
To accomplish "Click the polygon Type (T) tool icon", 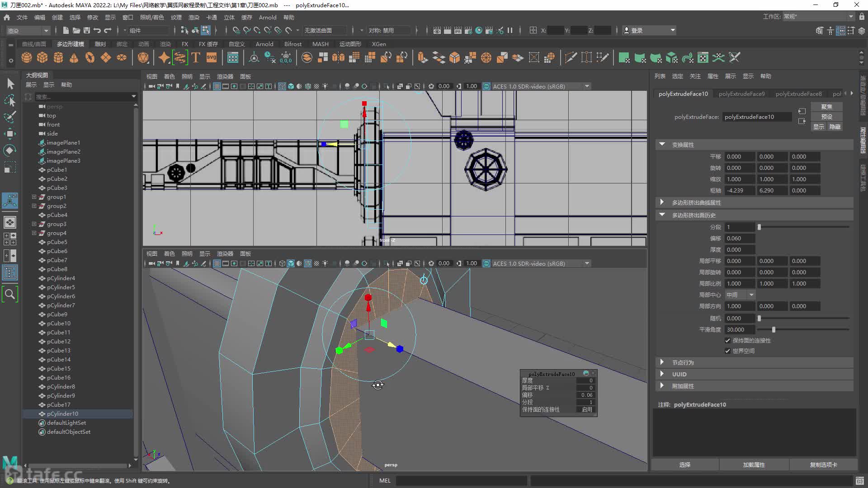I will click(196, 58).
